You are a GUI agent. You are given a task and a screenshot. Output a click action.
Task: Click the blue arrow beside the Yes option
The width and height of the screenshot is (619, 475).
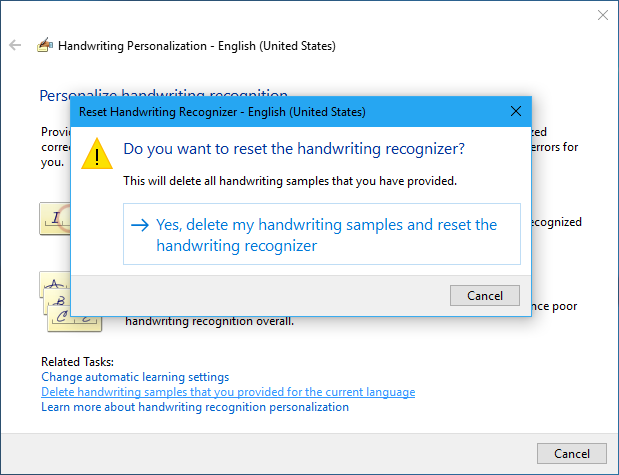tap(140, 225)
